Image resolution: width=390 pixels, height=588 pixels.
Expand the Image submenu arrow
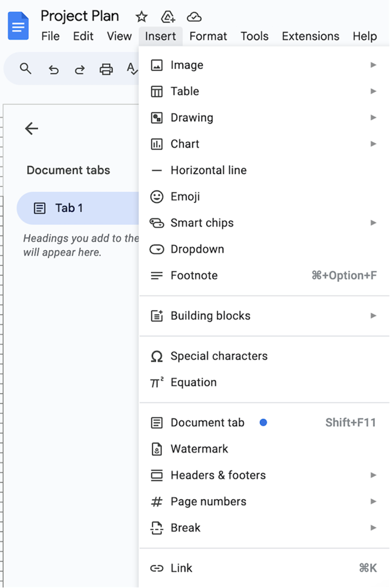(373, 65)
